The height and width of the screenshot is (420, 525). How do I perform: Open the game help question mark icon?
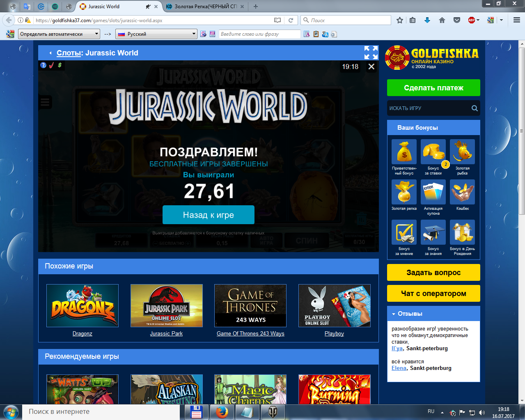pyautogui.click(x=44, y=65)
